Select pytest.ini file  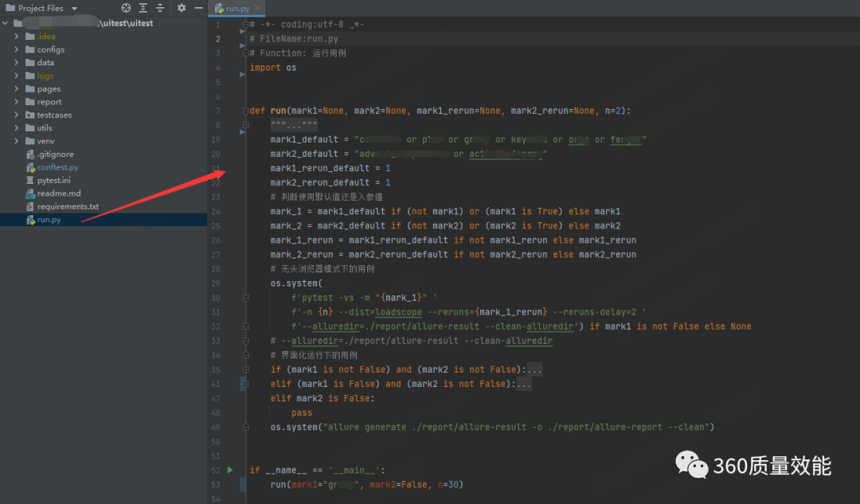tap(54, 181)
